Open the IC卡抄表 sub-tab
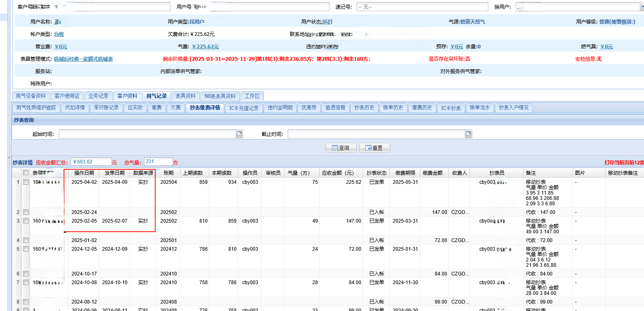The width and height of the screenshot is (644, 311). 451,108
